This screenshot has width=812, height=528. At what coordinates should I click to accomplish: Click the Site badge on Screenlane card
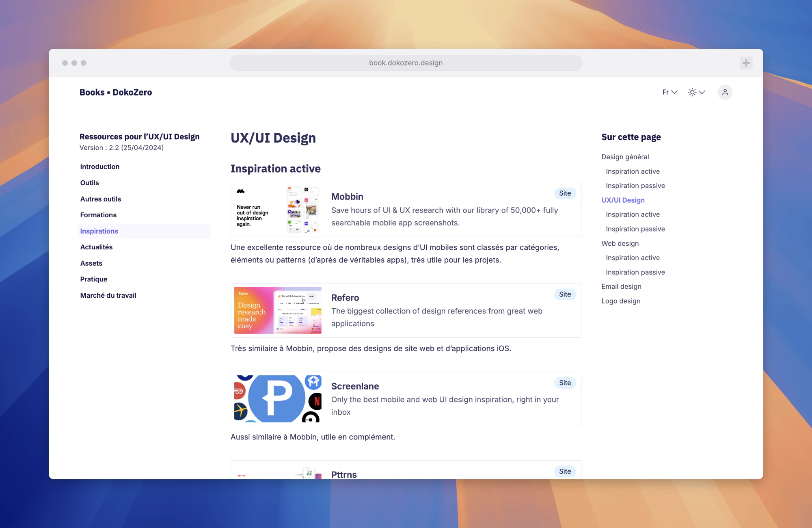click(x=565, y=383)
